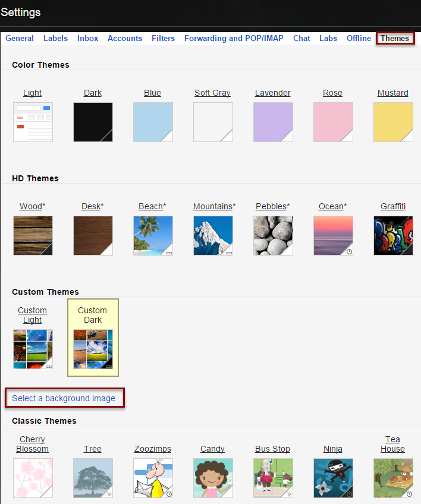This screenshot has height=504, width=421.
Task: Click the Tea House name link
Action: click(x=392, y=444)
